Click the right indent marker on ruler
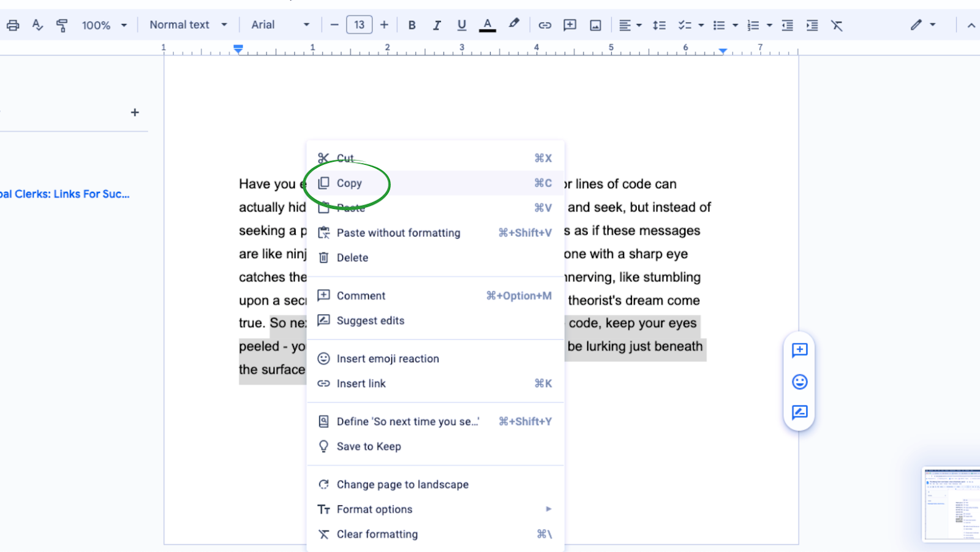The height and width of the screenshot is (552, 980). tap(723, 50)
